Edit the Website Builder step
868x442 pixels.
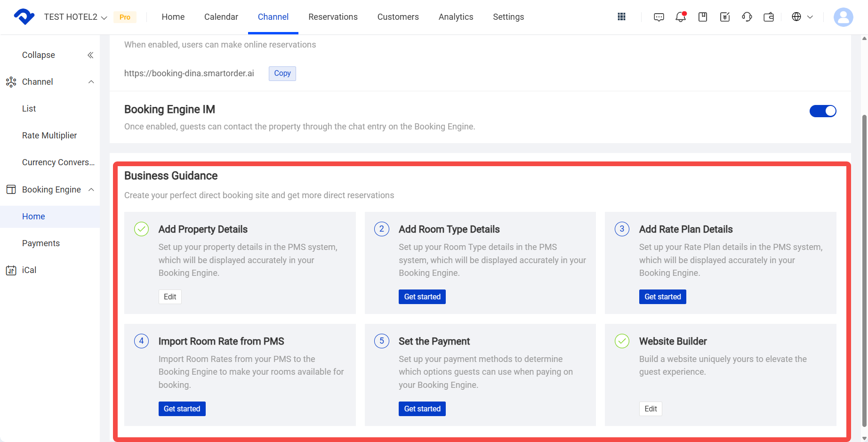tap(651, 409)
